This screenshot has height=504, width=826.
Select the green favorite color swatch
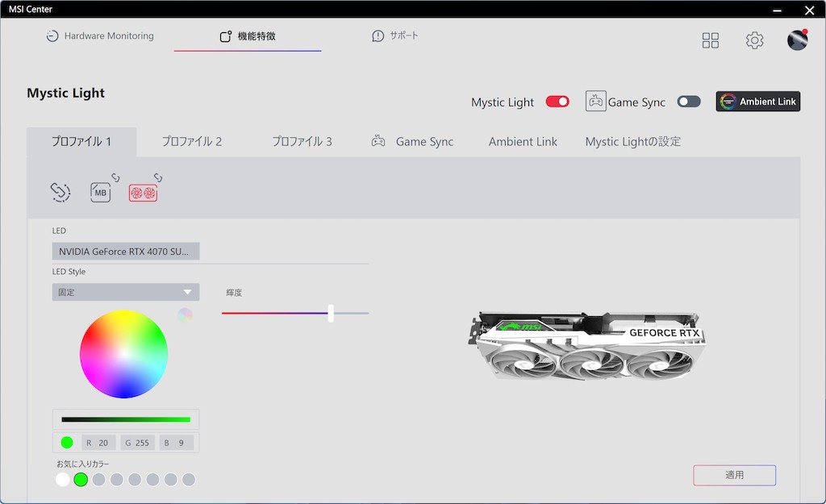[81, 479]
